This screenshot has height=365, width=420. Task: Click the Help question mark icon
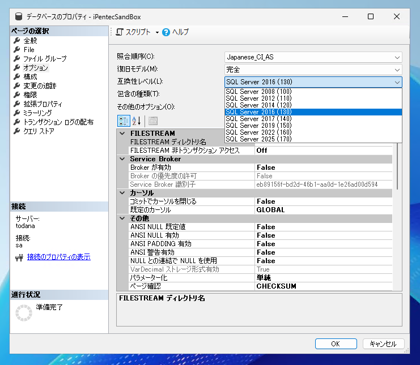click(166, 32)
